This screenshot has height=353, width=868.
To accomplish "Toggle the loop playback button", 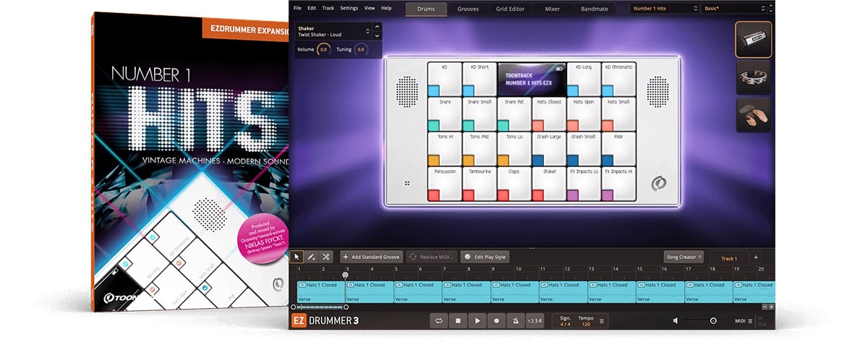I will 438,320.
